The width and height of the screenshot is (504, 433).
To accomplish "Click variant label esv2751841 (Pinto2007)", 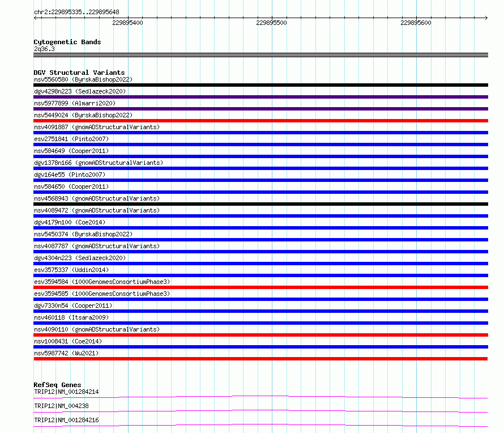I will [x=71, y=139].
